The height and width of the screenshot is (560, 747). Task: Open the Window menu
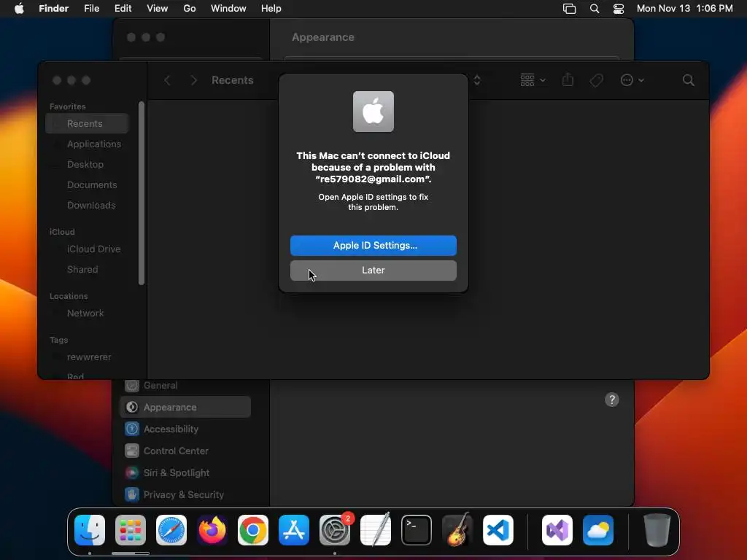click(x=228, y=9)
